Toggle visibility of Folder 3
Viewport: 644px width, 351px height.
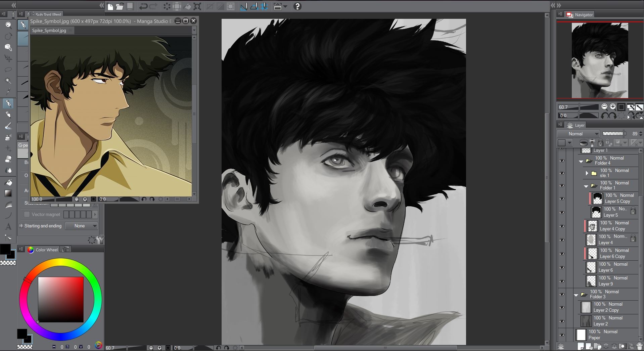click(562, 294)
